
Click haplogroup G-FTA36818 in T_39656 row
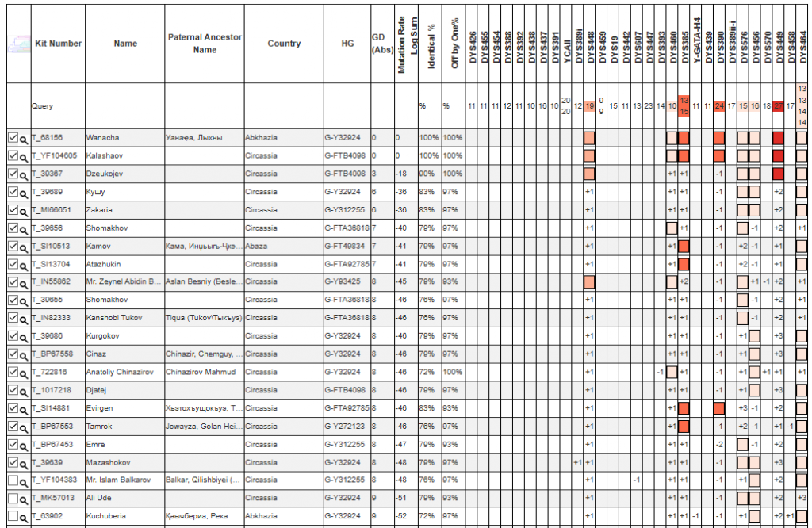pyautogui.click(x=347, y=228)
